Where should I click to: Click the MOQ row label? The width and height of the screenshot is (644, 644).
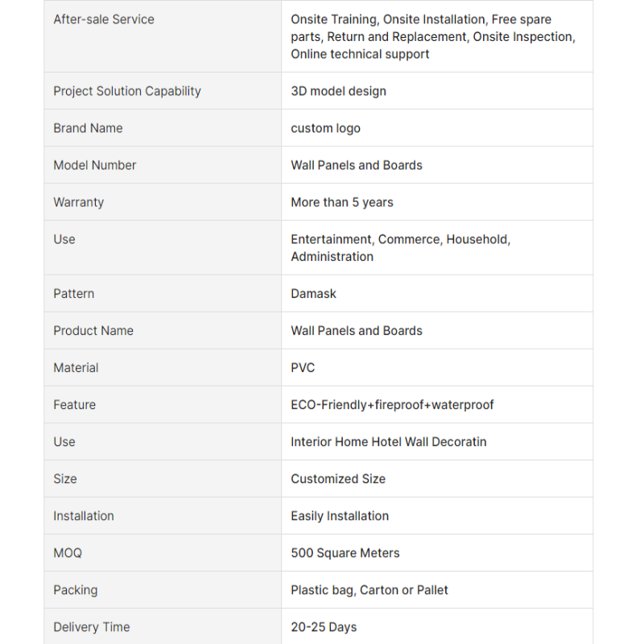pyautogui.click(x=68, y=553)
